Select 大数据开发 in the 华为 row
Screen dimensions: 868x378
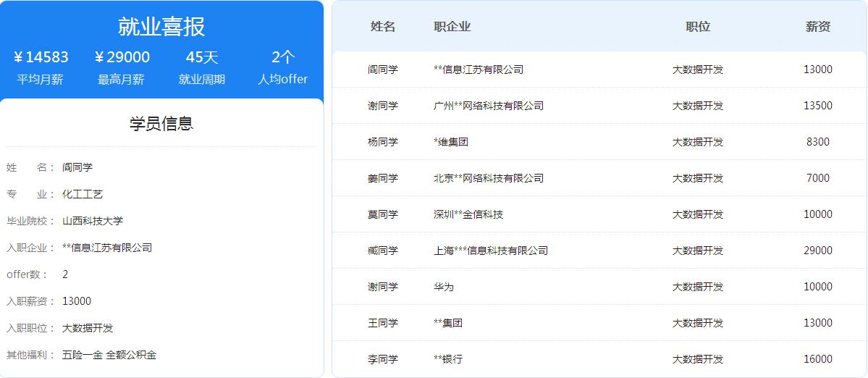coord(697,287)
